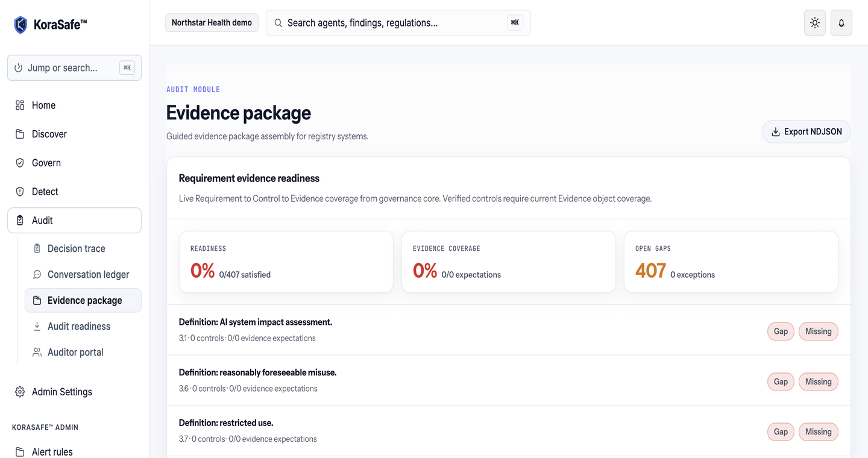Click the magnifier icon in top search
The height and width of the screenshot is (458, 868).
pyautogui.click(x=278, y=23)
